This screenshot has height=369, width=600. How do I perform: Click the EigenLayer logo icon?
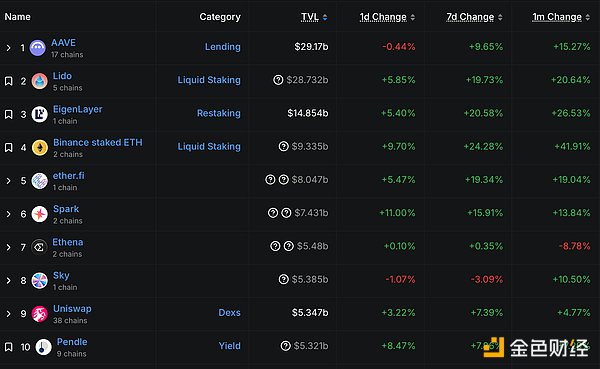(x=39, y=114)
